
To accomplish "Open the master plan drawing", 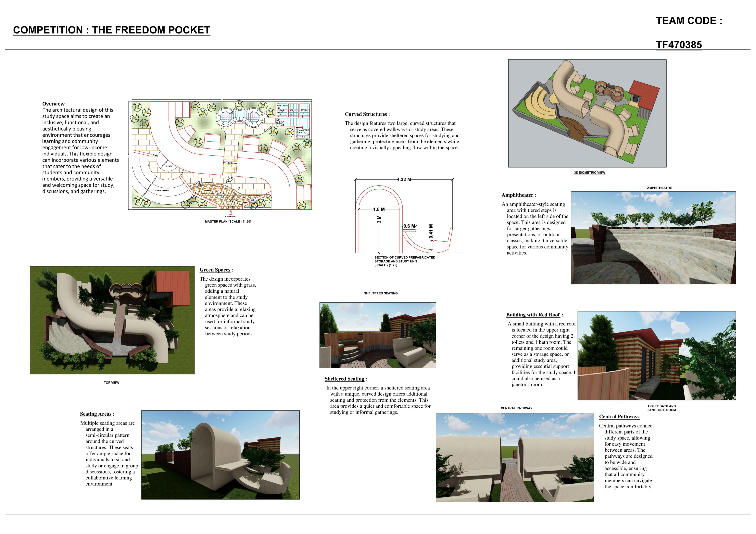I will [x=220, y=154].
